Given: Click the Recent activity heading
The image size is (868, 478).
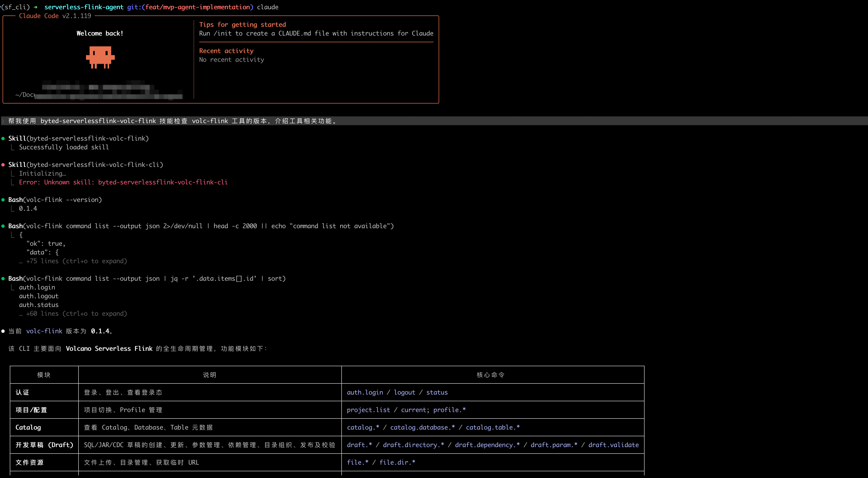Looking at the screenshot, I should tap(226, 51).
